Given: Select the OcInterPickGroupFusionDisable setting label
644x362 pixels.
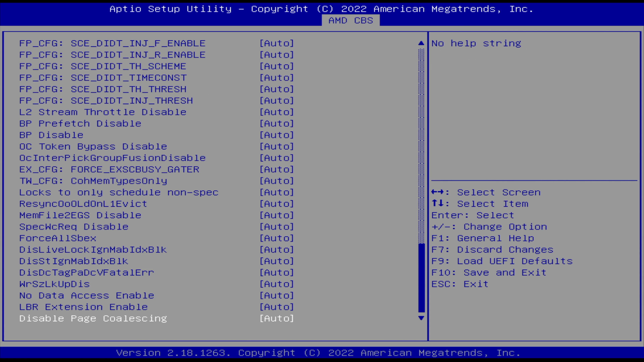Looking at the screenshot, I should pos(113,158).
